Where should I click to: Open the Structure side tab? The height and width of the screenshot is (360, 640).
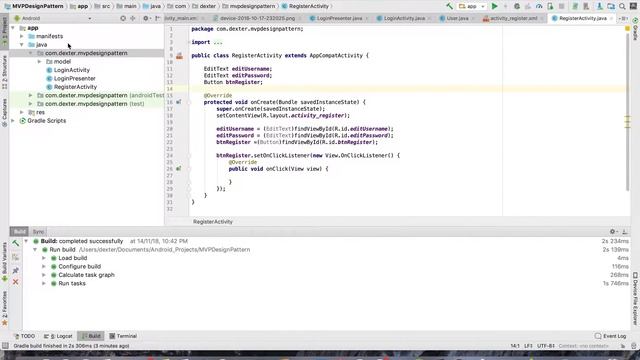tap(4, 73)
